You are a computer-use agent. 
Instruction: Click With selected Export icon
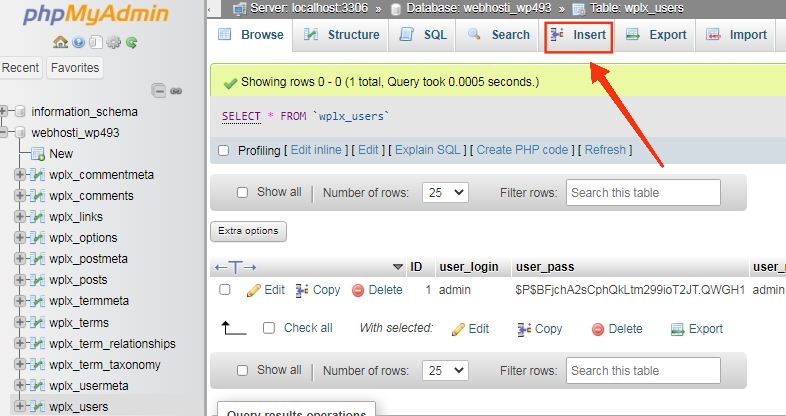pos(678,329)
